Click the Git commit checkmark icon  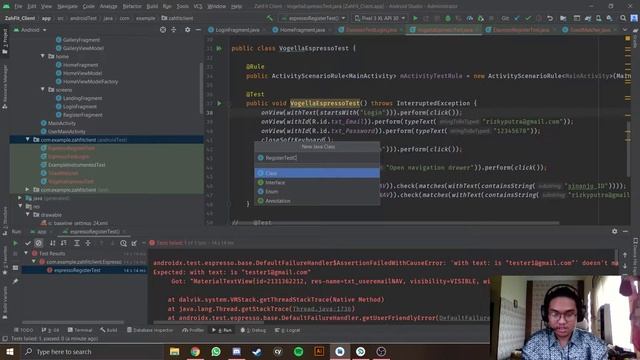(528, 18)
